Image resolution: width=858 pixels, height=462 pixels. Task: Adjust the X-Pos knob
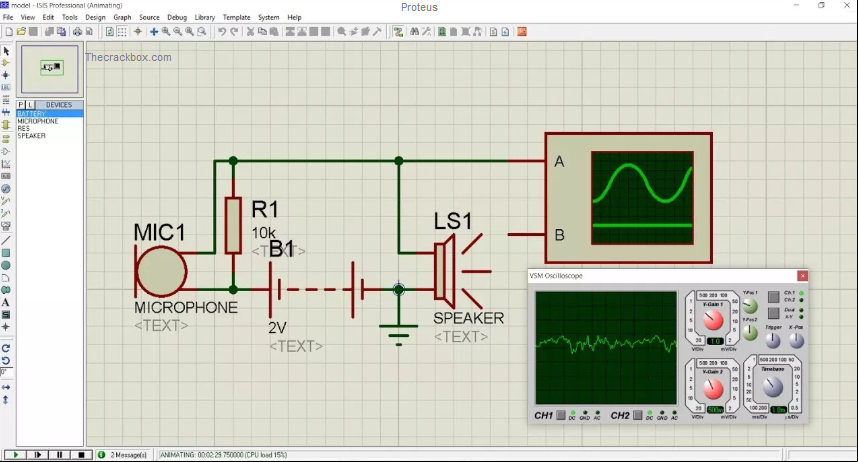pos(796,340)
